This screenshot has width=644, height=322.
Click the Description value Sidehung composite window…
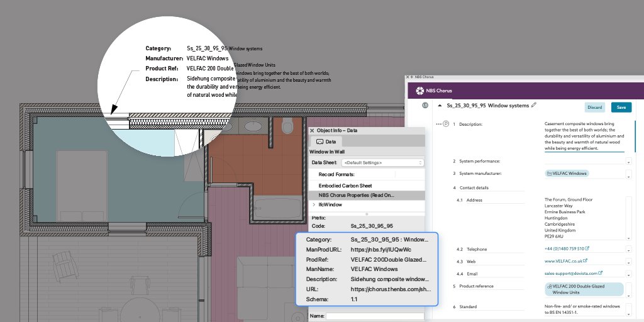(x=390, y=279)
